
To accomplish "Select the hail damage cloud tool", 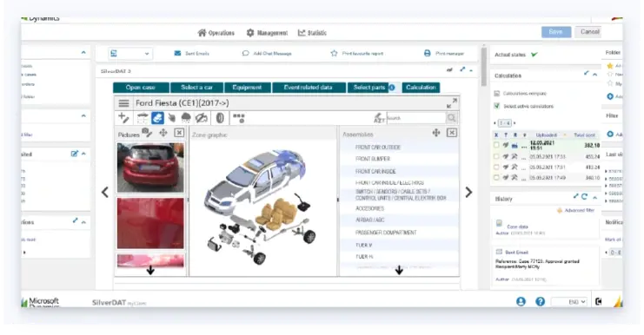I will coord(186,118).
